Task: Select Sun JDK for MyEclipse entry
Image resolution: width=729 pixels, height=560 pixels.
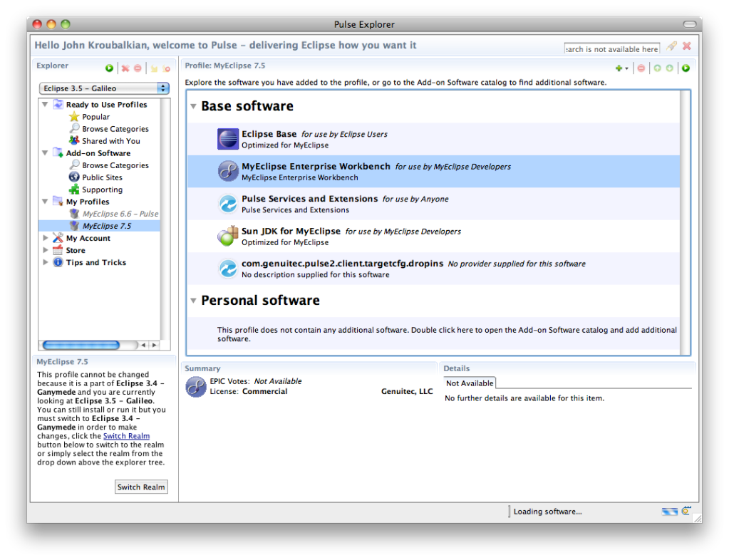Action: click(x=433, y=236)
